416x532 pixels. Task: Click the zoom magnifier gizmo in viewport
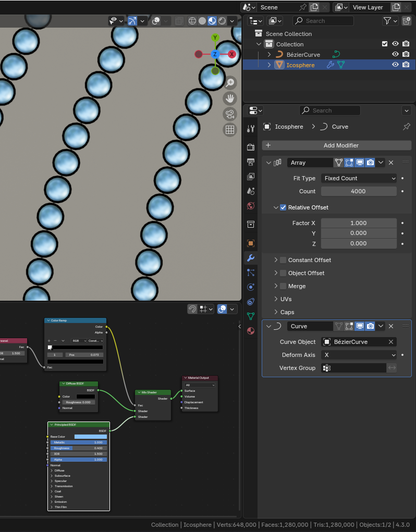click(230, 83)
